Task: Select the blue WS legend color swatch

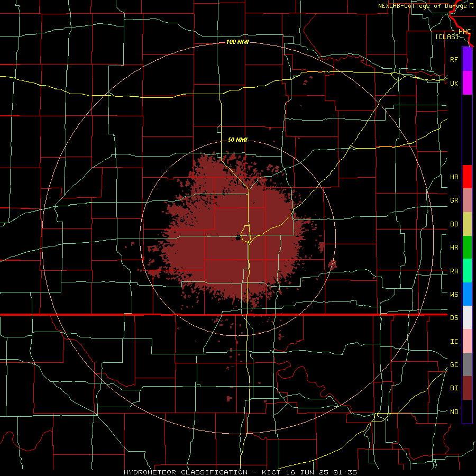Action: (467, 294)
